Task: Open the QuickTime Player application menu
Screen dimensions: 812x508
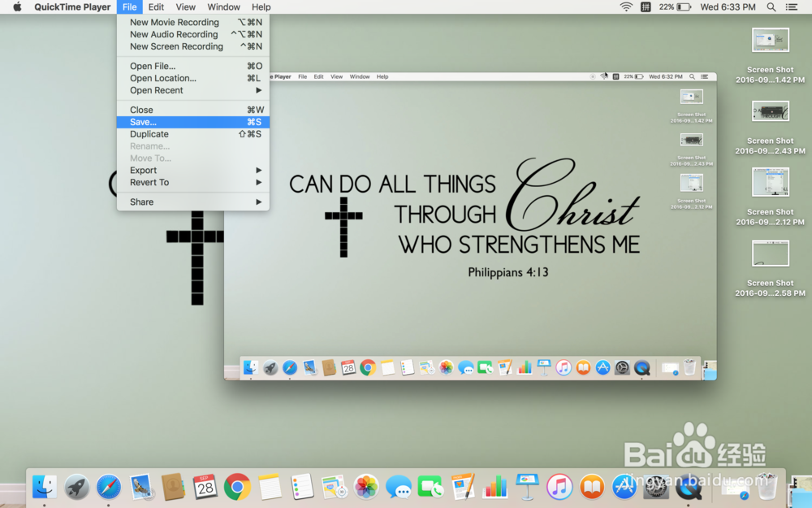Action: pyautogui.click(x=72, y=7)
